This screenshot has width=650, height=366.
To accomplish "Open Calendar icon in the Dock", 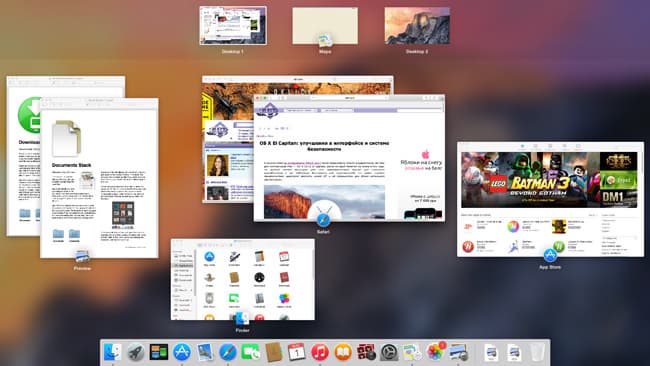I will point(296,352).
